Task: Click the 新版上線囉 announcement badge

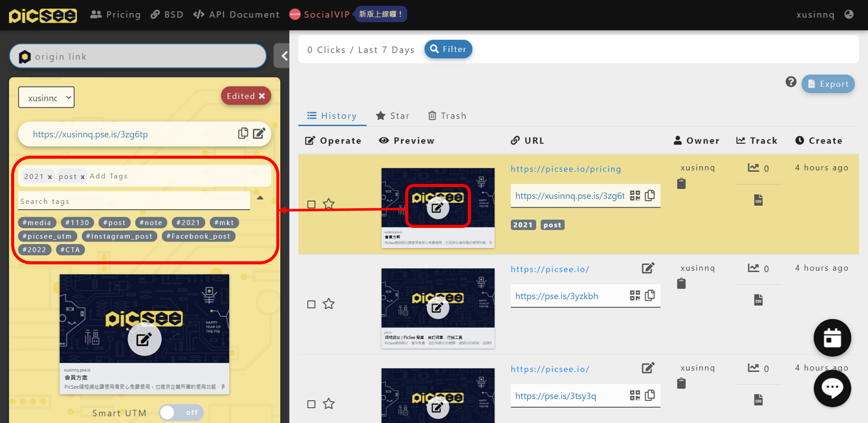Action: coord(381,14)
